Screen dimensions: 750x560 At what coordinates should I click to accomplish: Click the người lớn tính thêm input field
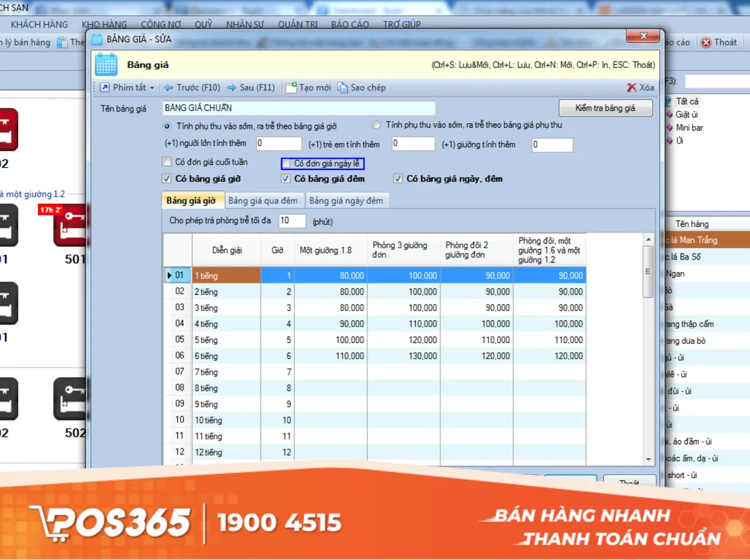pyautogui.click(x=278, y=144)
